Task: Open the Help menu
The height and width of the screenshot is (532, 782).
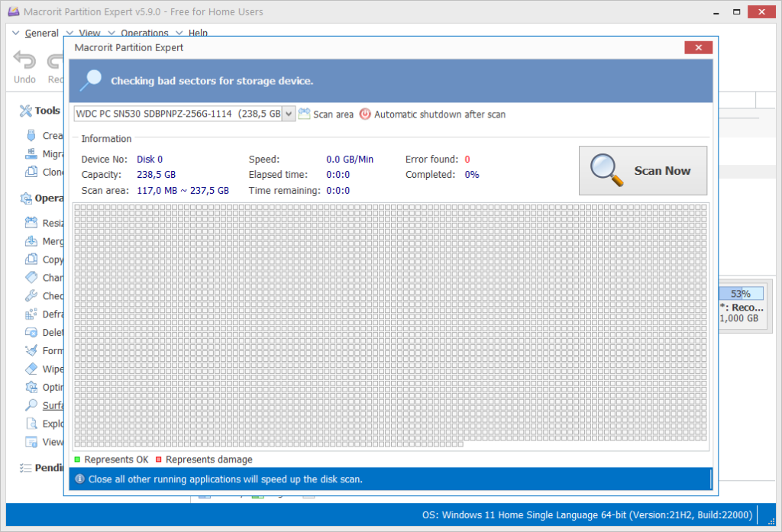Action: 198,33
